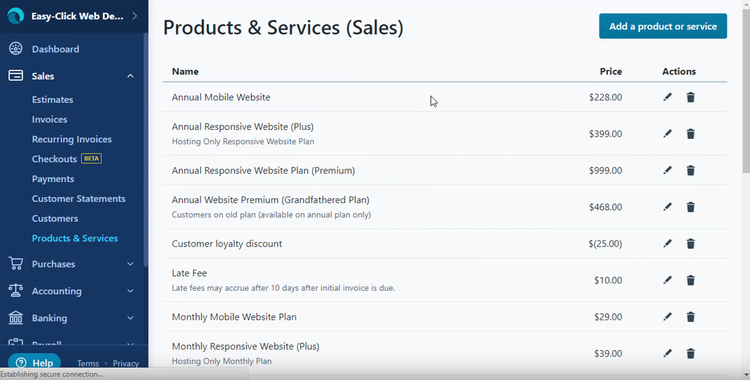Viewport: 750px width, 380px height.
Task: Edit the Annual Mobile Website product
Action: (x=667, y=97)
